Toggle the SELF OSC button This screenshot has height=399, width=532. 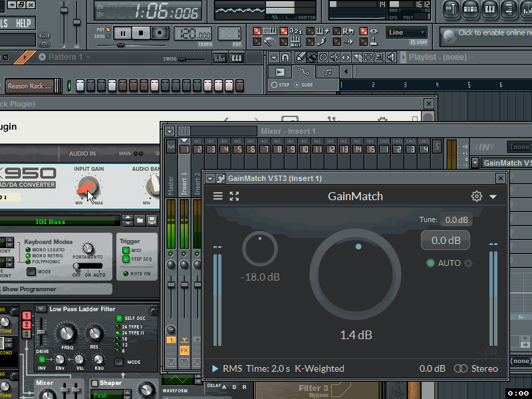(119, 318)
